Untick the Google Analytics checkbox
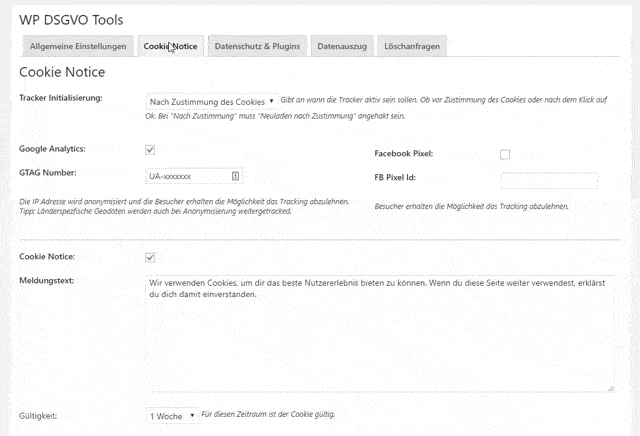 click(150, 150)
